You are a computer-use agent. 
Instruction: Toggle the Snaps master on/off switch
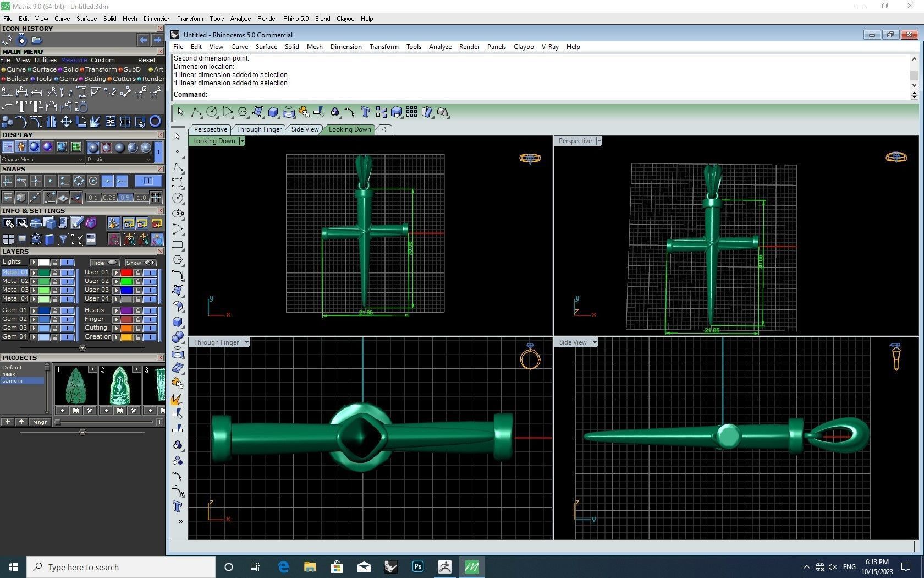point(148,181)
